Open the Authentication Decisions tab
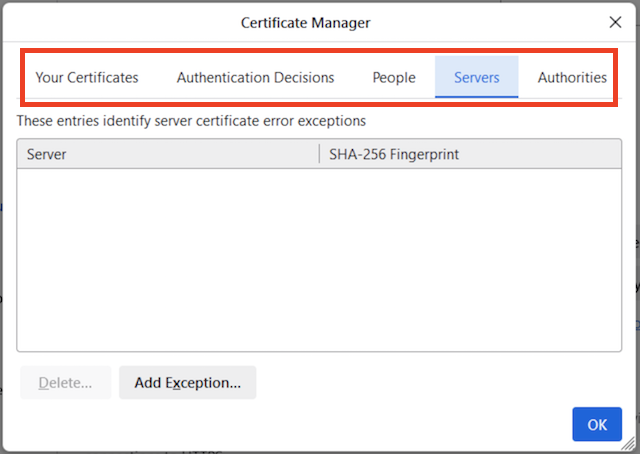Image resolution: width=640 pixels, height=454 pixels. [x=256, y=77]
